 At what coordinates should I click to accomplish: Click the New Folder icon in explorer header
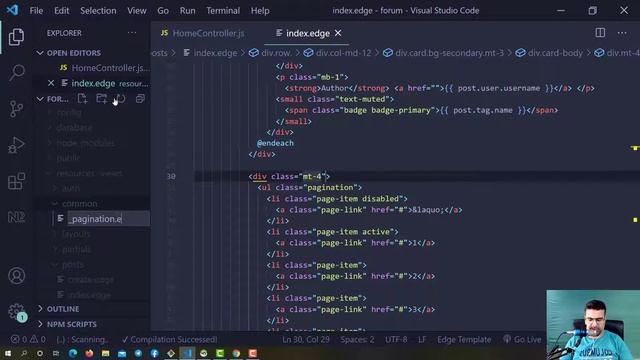click(x=102, y=98)
